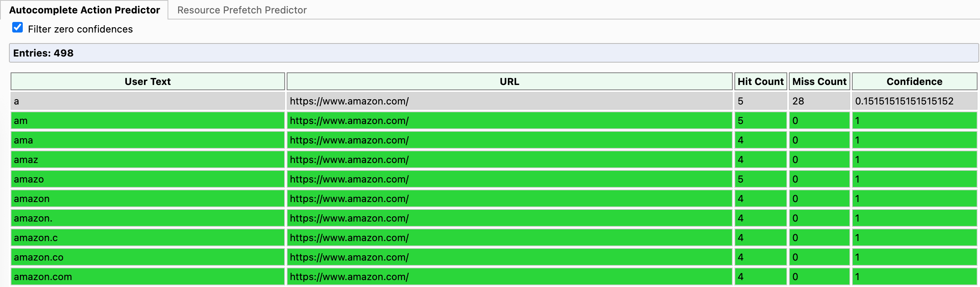
Task: Click the Entries: 498 summary bar
Action: pyautogui.click(x=494, y=53)
